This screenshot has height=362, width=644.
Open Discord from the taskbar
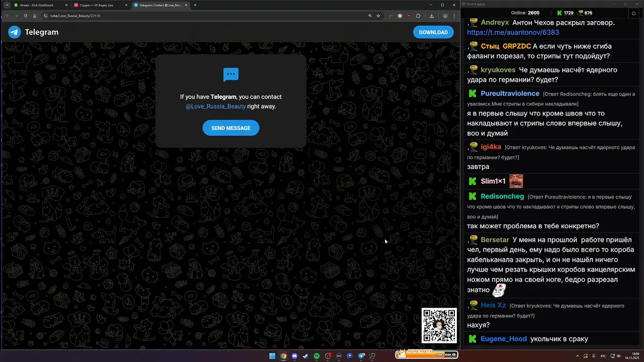point(295,356)
